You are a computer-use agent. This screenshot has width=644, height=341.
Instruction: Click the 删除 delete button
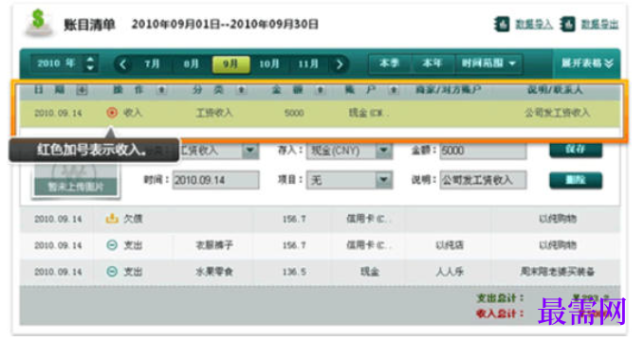(576, 180)
